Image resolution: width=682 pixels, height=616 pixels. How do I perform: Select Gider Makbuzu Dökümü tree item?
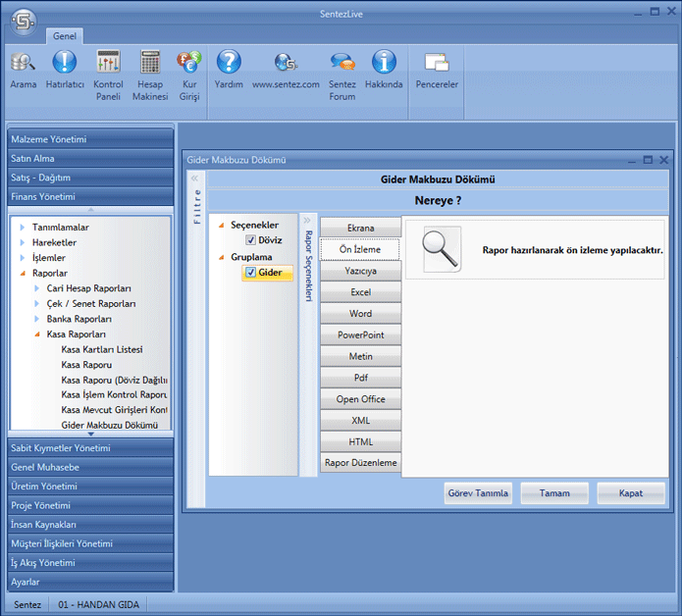[110, 425]
